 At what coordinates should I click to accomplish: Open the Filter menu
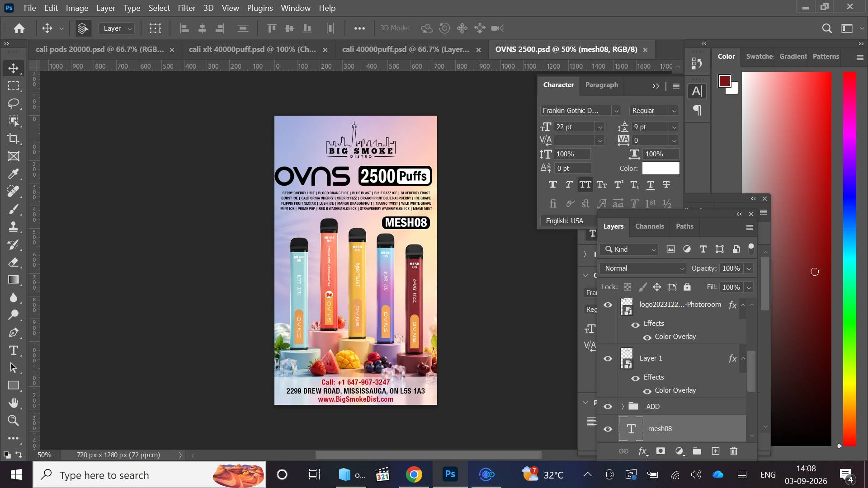tap(186, 8)
